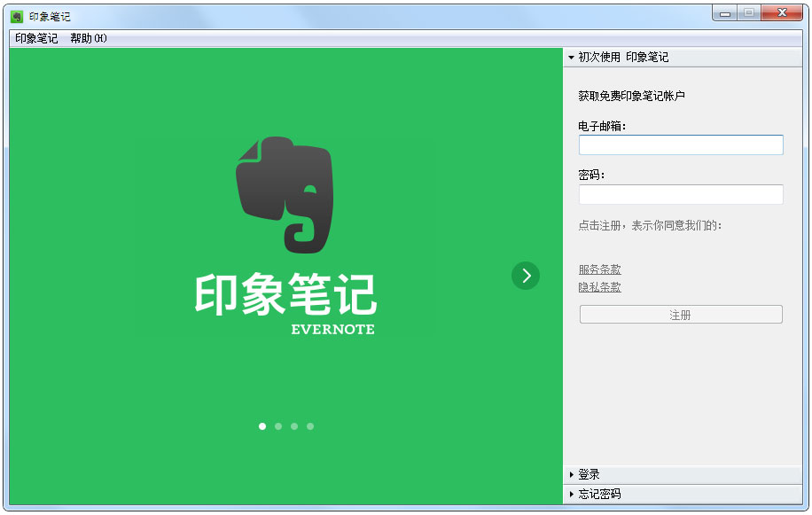Click the Evernote icon in the title bar
Viewport: 812px width, 515px height.
pyautogui.click(x=16, y=17)
